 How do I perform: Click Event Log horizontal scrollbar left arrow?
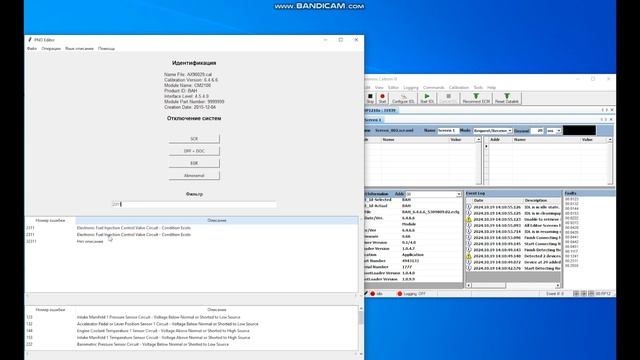(x=469, y=285)
